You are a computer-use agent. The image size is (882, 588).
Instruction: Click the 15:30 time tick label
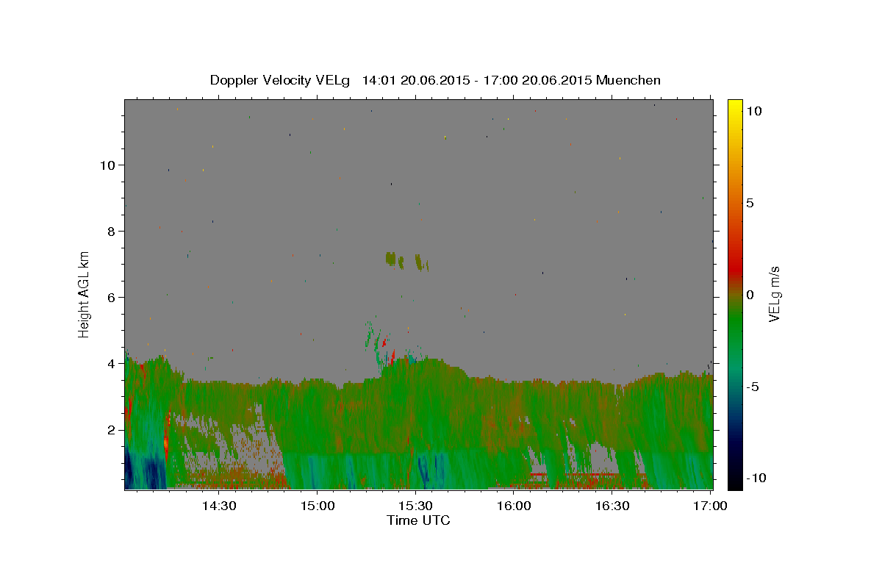[x=415, y=506]
